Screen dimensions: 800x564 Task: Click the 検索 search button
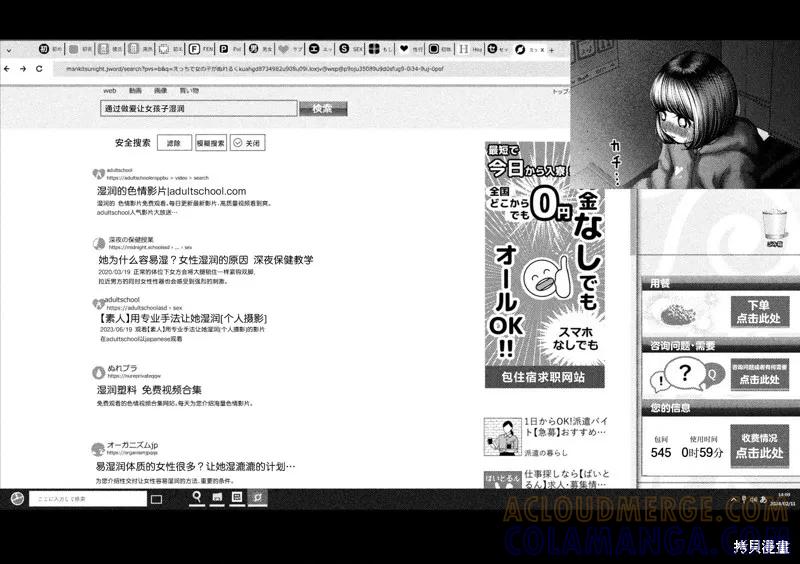(x=323, y=108)
